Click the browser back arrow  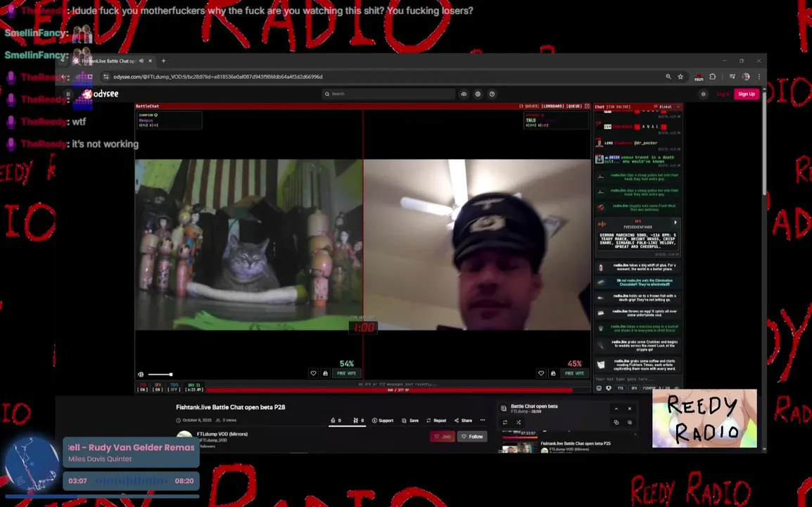click(x=63, y=77)
